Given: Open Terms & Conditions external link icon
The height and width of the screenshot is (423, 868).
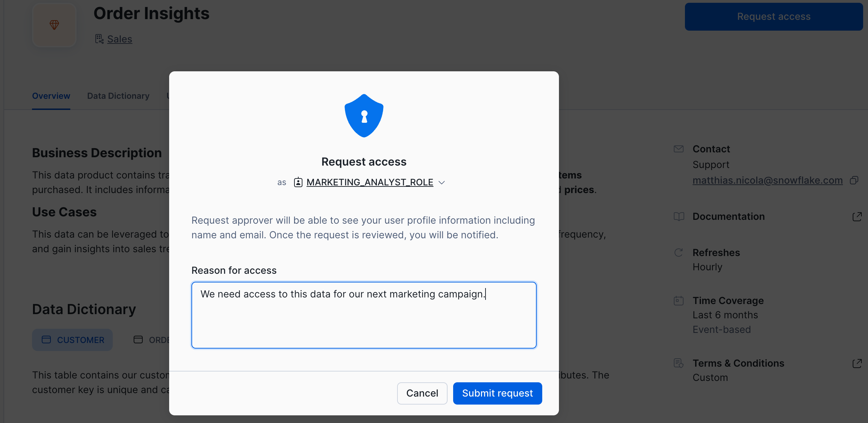Looking at the screenshot, I should click(x=857, y=364).
